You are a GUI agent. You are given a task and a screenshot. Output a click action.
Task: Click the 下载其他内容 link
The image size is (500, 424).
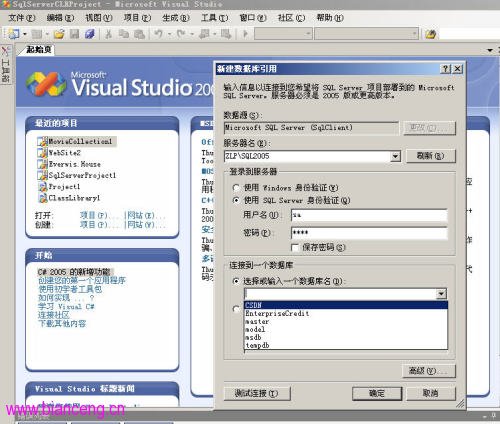[62, 323]
